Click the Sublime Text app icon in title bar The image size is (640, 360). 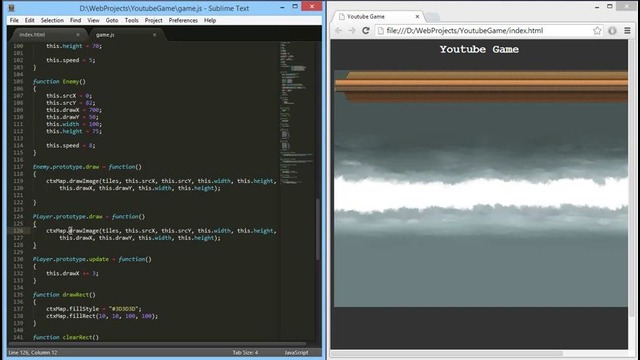click(11, 8)
